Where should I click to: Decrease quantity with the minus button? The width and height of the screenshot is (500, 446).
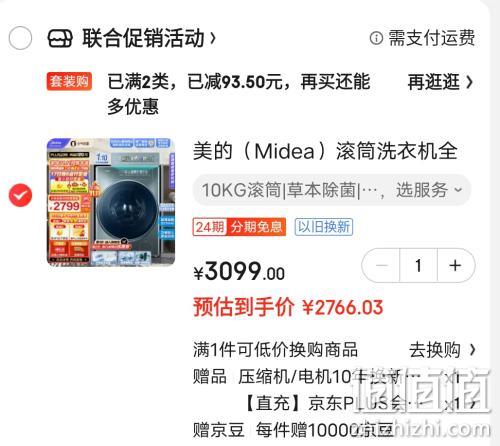pyautogui.click(x=381, y=266)
